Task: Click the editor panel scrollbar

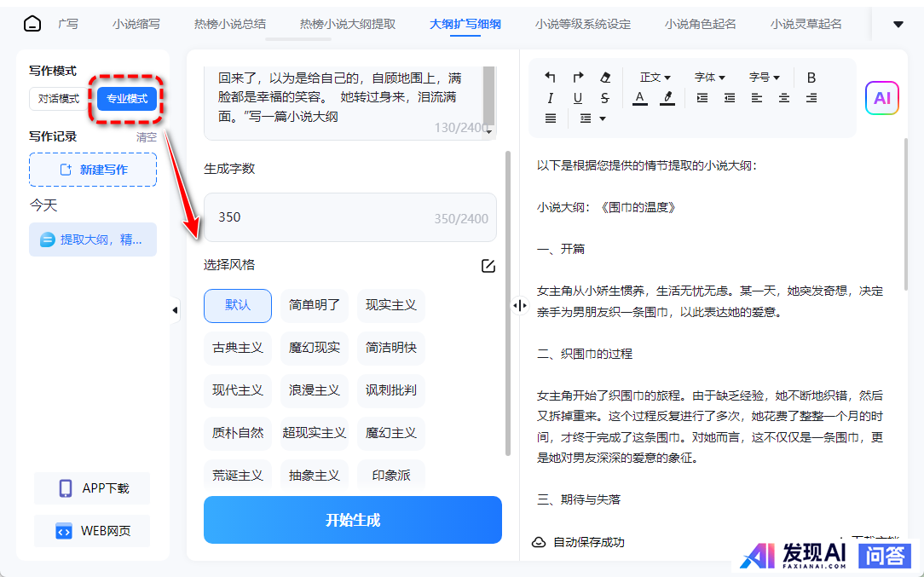Action: click(x=907, y=213)
